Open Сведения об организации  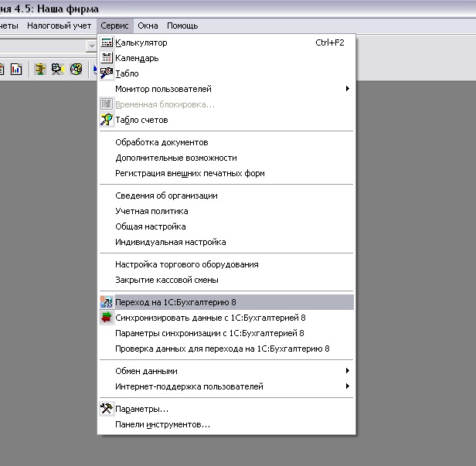[226, 196]
